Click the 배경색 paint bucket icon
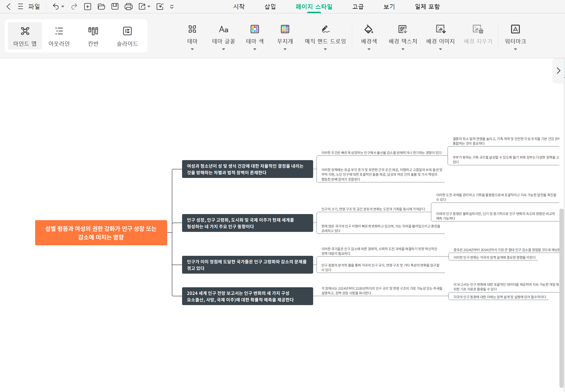Screen dimensions: 565x392 pos(369,29)
